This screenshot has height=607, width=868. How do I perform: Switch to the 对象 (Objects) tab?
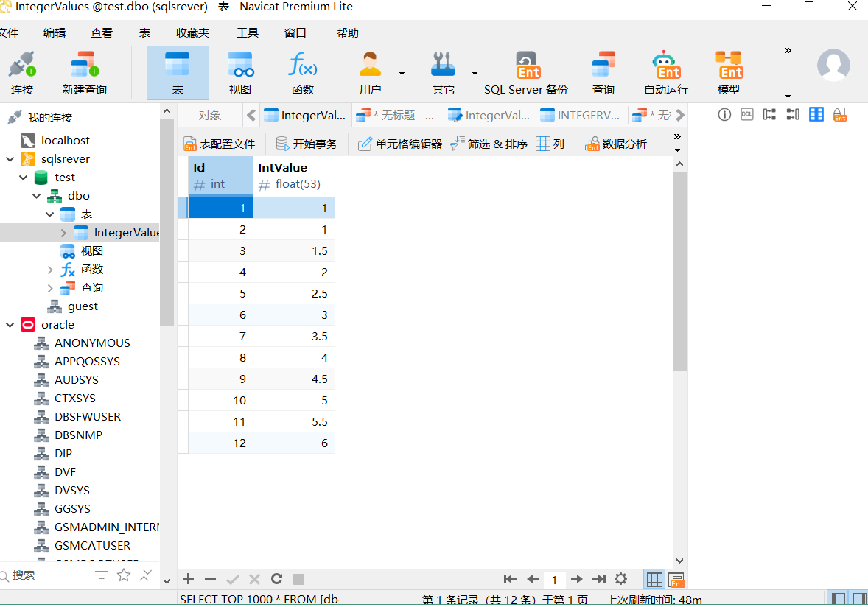210,115
